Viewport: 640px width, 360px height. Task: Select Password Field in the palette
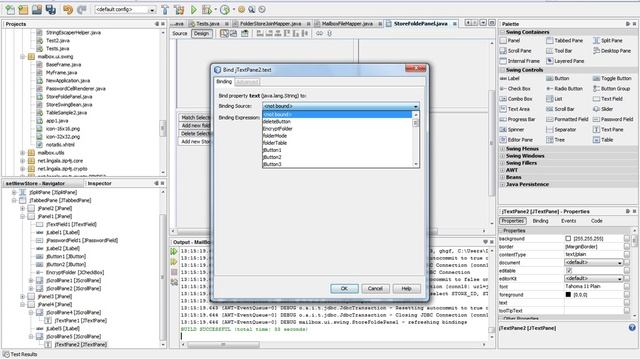(613, 119)
